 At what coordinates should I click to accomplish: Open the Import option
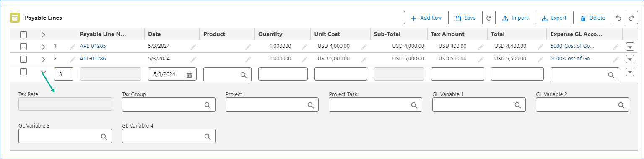pyautogui.click(x=515, y=18)
